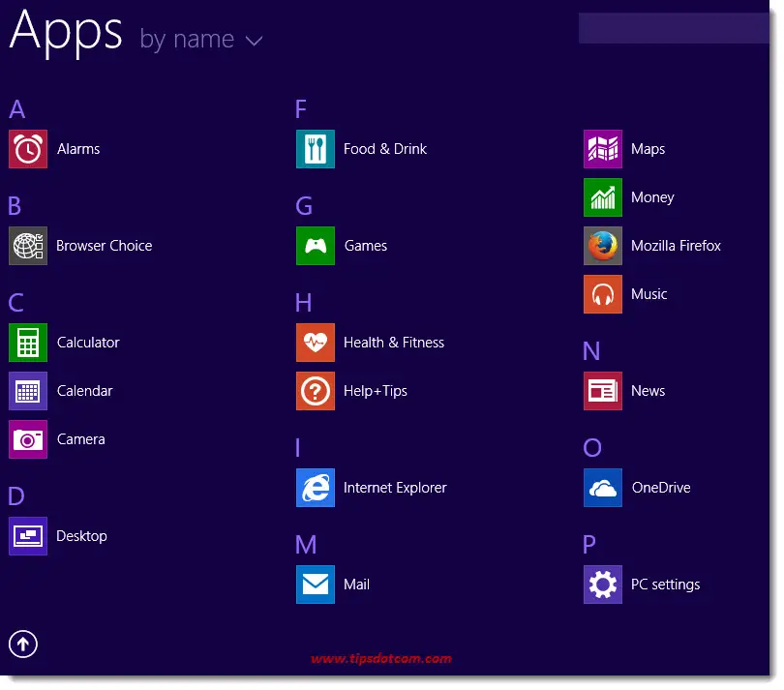Screen dimensions: 784x690
Task: Open the News app icon
Action: coord(603,391)
